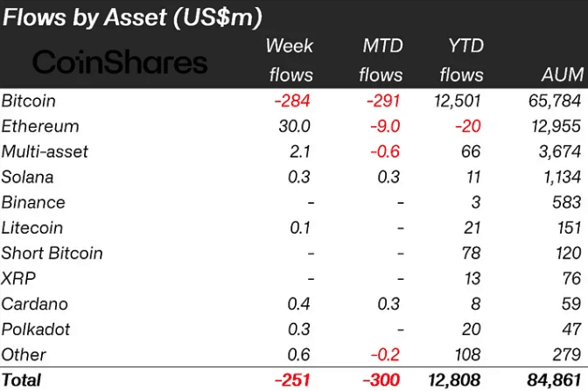Click the AUM column header
The image size is (588, 391).
[562, 75]
